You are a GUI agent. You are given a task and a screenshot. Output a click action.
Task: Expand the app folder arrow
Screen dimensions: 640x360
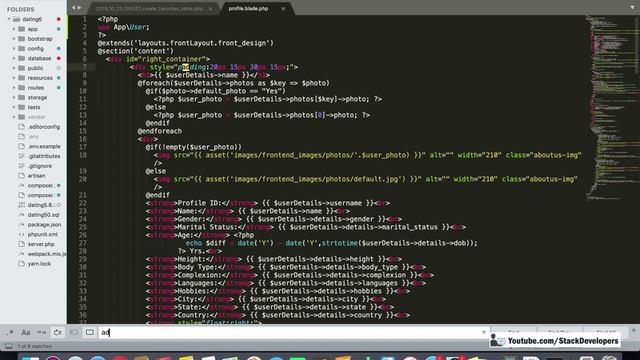point(14,29)
